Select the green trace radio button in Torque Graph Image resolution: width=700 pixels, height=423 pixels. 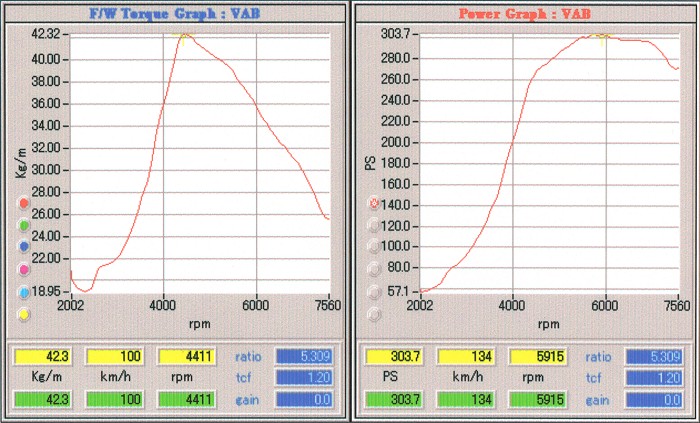[24, 225]
